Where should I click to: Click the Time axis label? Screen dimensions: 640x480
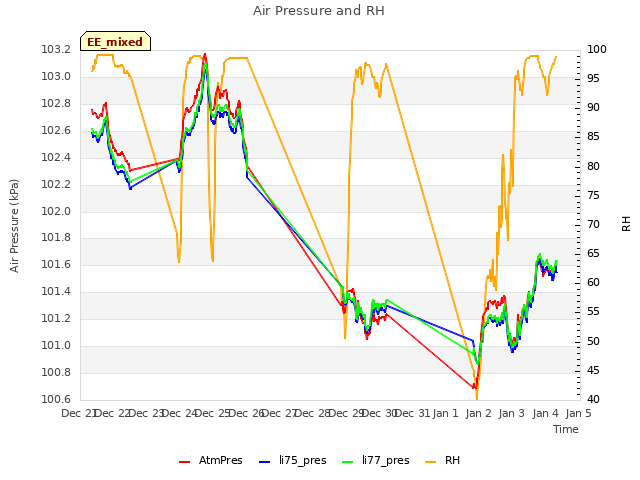click(x=566, y=429)
